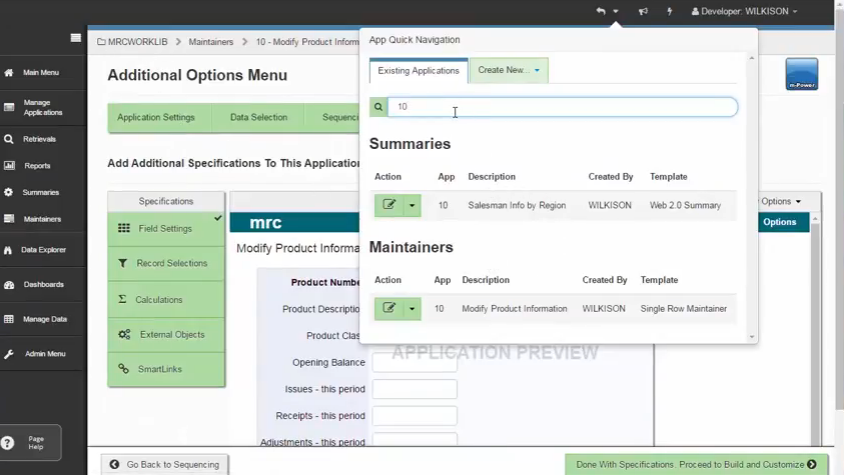Open the Options dropdown in preview panel

781,201
